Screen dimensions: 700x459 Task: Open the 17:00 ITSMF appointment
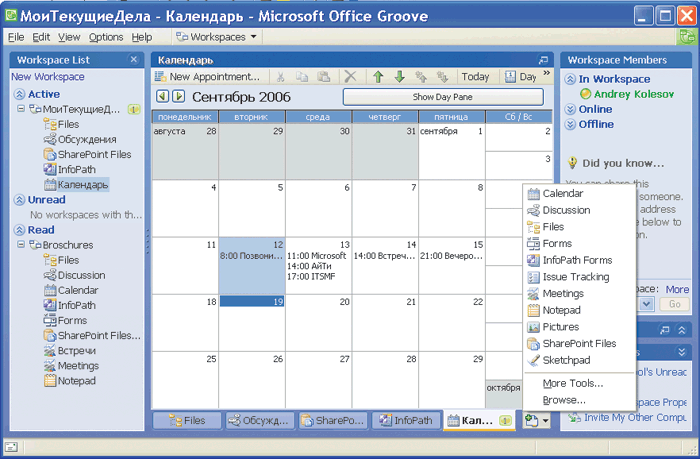[x=311, y=277]
